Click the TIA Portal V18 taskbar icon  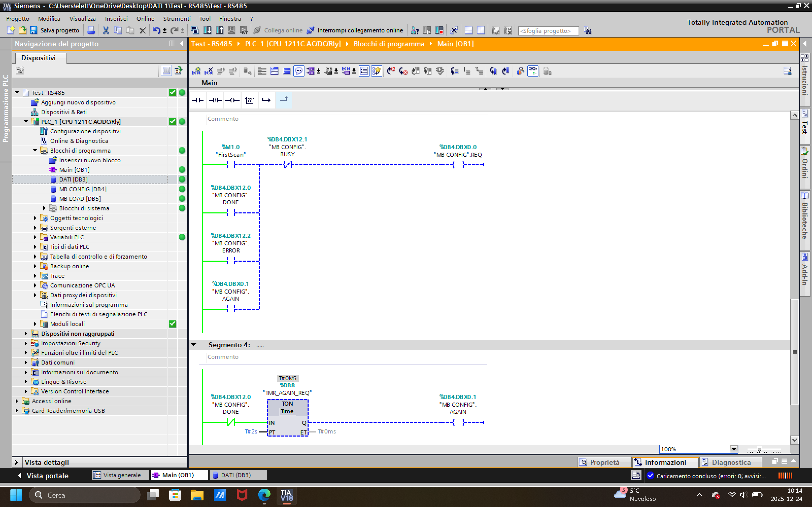click(x=286, y=495)
